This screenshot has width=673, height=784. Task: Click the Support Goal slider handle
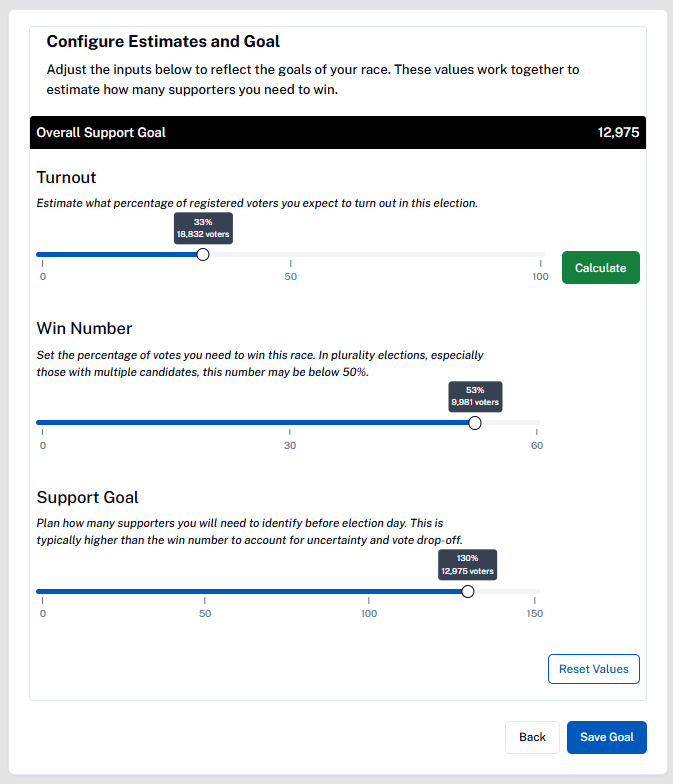click(x=468, y=592)
